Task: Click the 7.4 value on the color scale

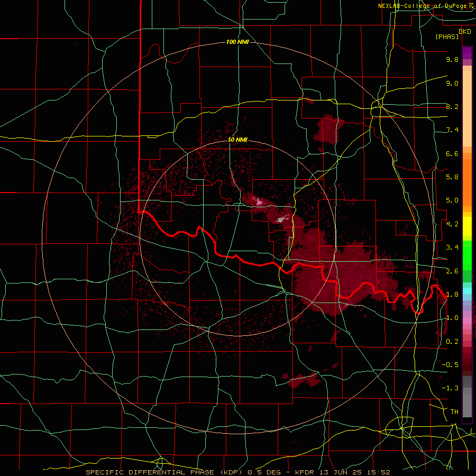Action: pyautogui.click(x=452, y=130)
